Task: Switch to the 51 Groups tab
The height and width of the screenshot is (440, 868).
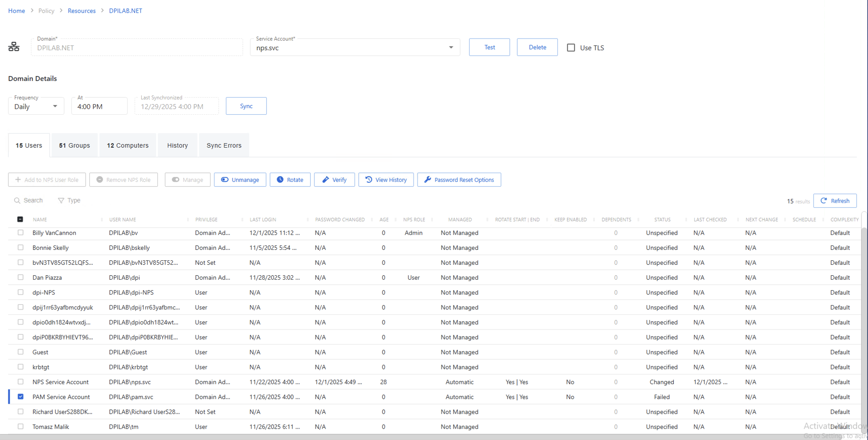Action: [74, 145]
